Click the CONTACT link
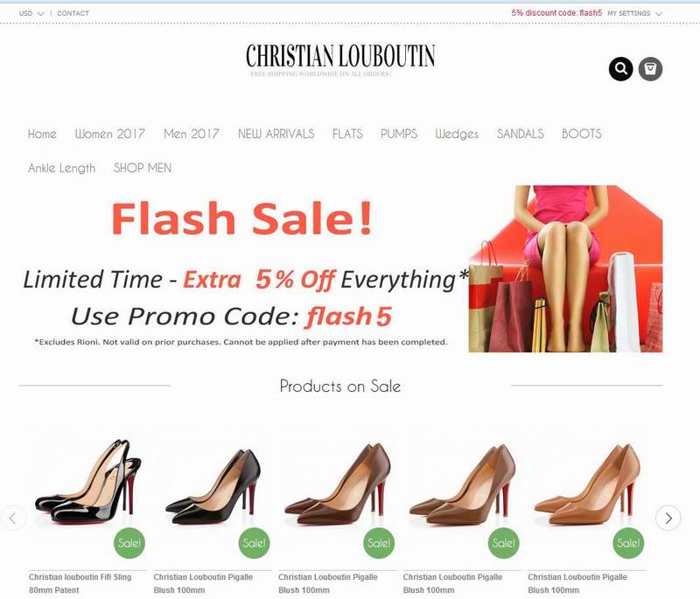Viewport: 700px width, 599px height. (x=73, y=13)
